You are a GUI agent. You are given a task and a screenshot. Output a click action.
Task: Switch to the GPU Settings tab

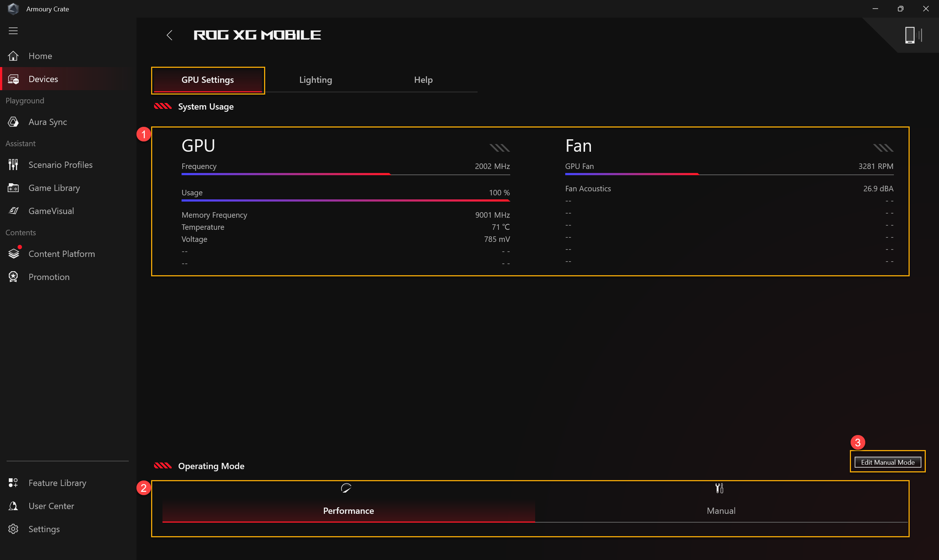click(x=208, y=80)
